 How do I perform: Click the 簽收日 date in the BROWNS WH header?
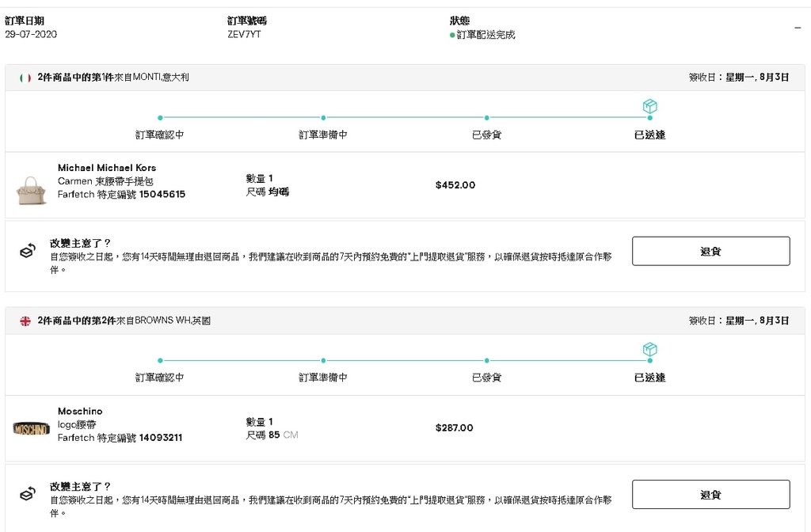[739, 321]
